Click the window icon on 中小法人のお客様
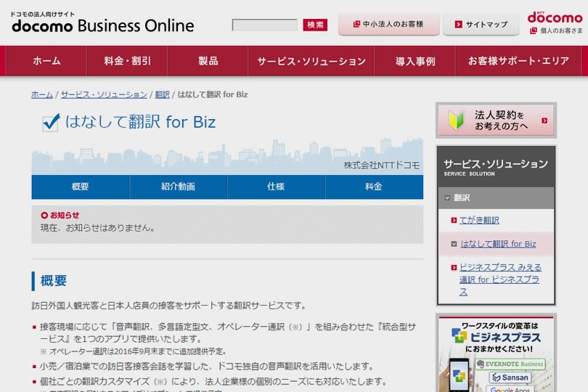This screenshot has width=588, height=392. (x=356, y=24)
